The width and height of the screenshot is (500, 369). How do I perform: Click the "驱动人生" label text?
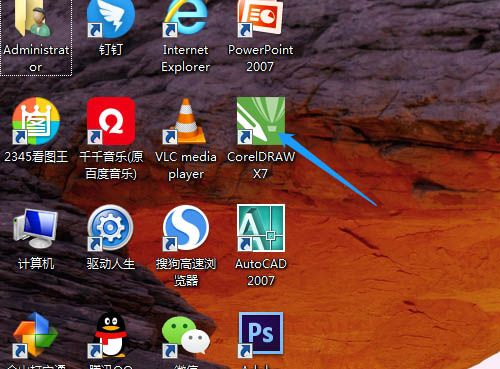(111, 264)
